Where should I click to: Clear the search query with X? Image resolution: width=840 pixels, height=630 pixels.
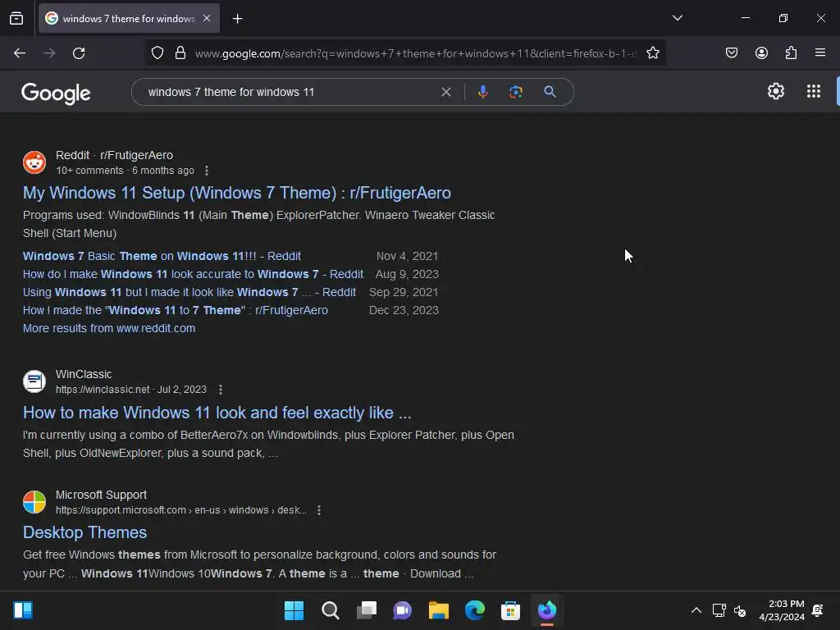point(445,92)
